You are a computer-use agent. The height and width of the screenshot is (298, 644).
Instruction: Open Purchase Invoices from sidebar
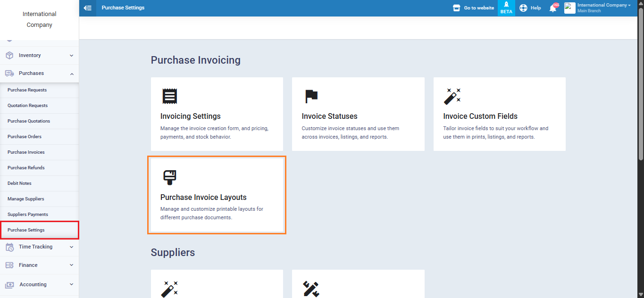click(26, 152)
